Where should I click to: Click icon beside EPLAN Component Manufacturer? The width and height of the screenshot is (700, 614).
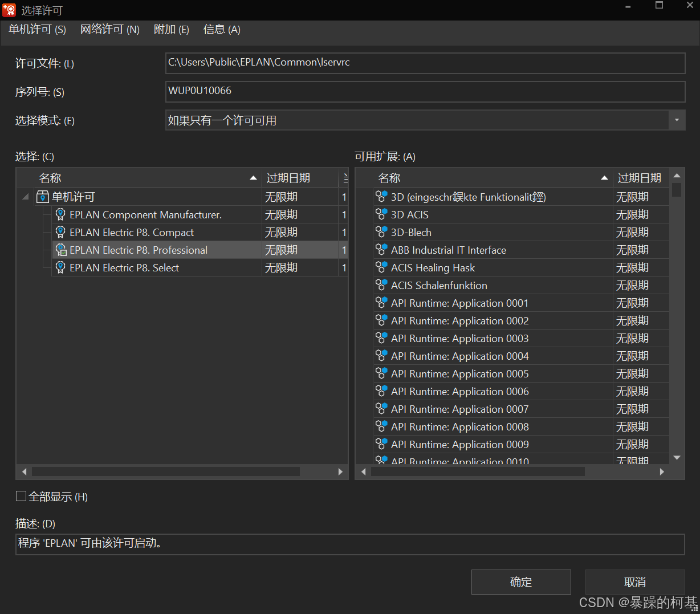pos(60,215)
